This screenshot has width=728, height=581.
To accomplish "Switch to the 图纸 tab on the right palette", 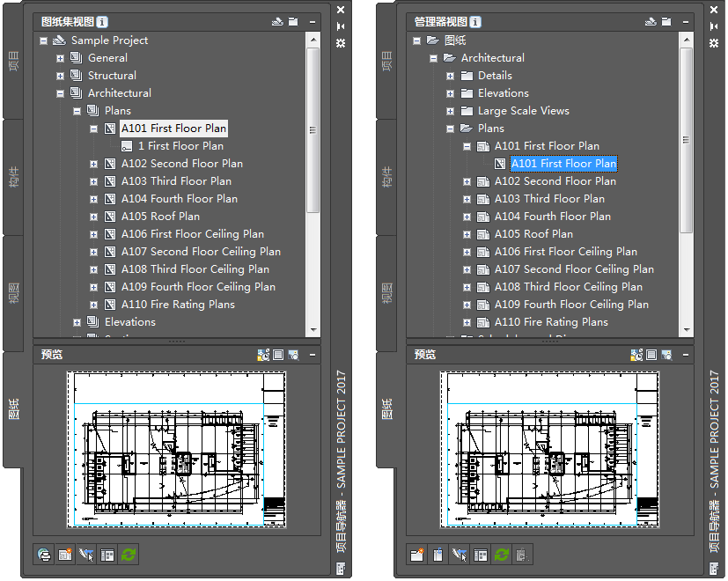I will point(386,408).
